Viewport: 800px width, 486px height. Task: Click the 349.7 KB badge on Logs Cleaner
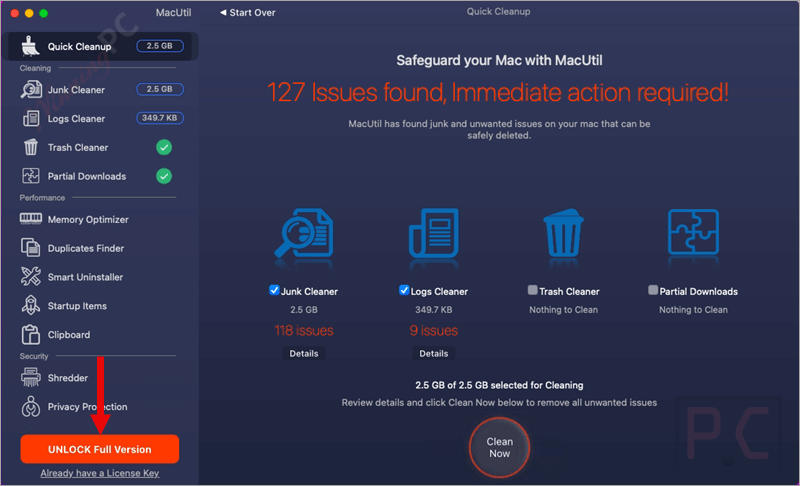tap(160, 118)
